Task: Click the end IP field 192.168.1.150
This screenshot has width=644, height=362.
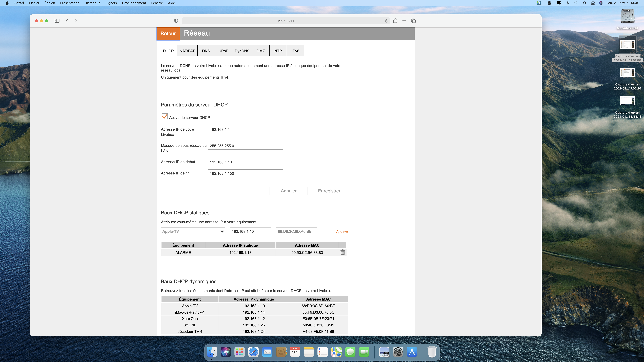Action: pos(245,173)
